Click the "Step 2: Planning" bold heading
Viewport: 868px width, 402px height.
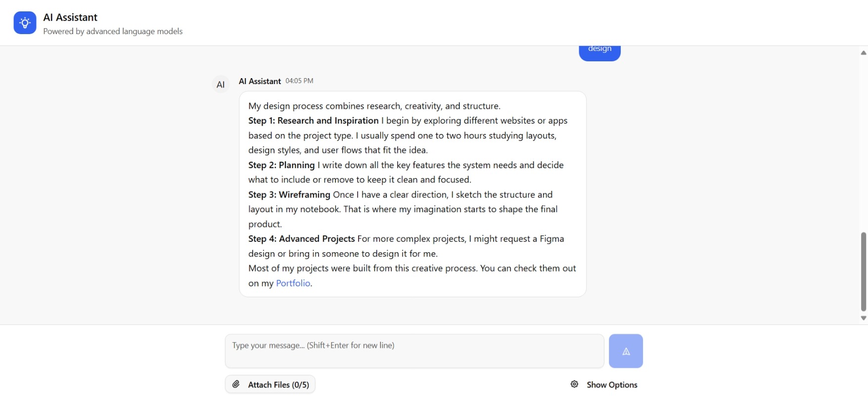point(281,165)
